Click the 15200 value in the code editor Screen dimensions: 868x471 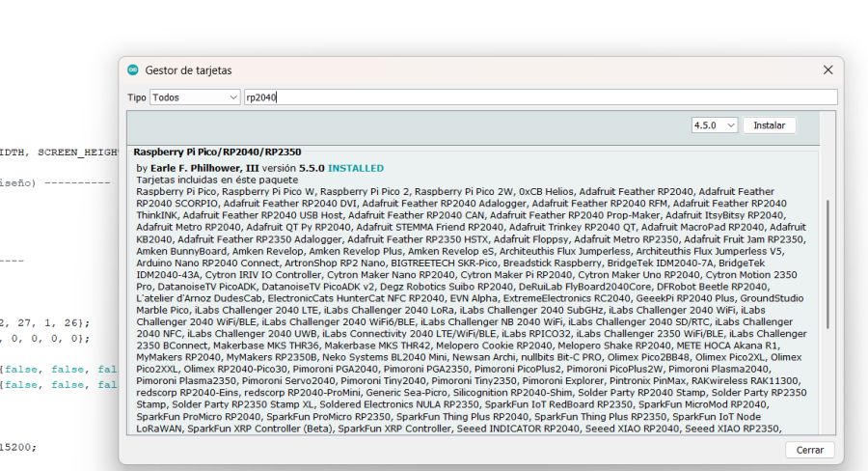click(x=14, y=447)
